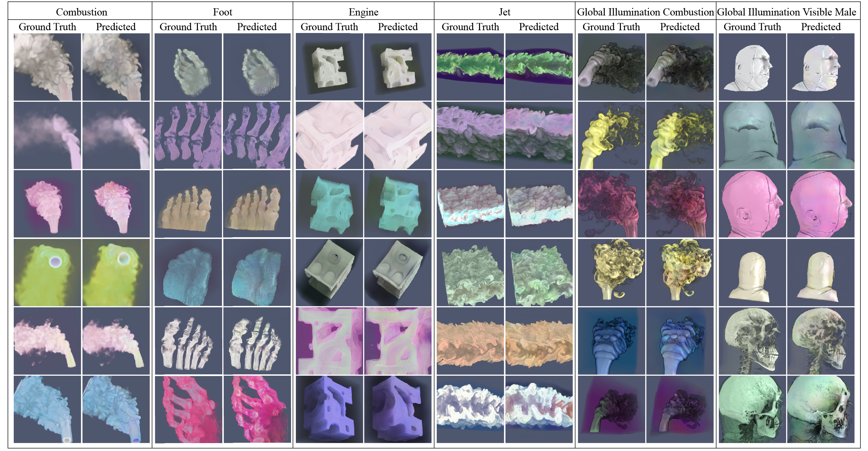Open Engine ground truth cyan block image
868x451 pixels.
[x=329, y=204]
